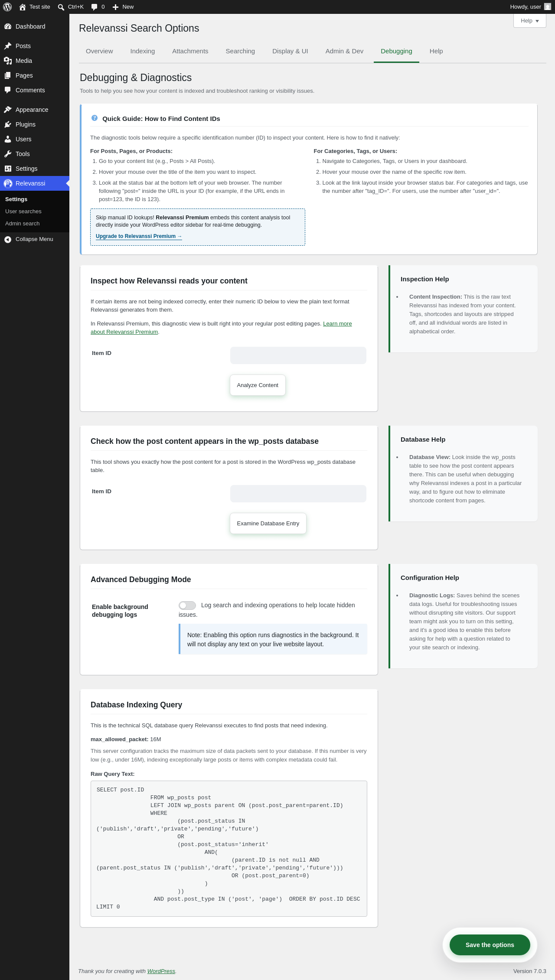The width and height of the screenshot is (555, 980).
Task: Focus the content inspection Item ID field
Action: coord(298,355)
